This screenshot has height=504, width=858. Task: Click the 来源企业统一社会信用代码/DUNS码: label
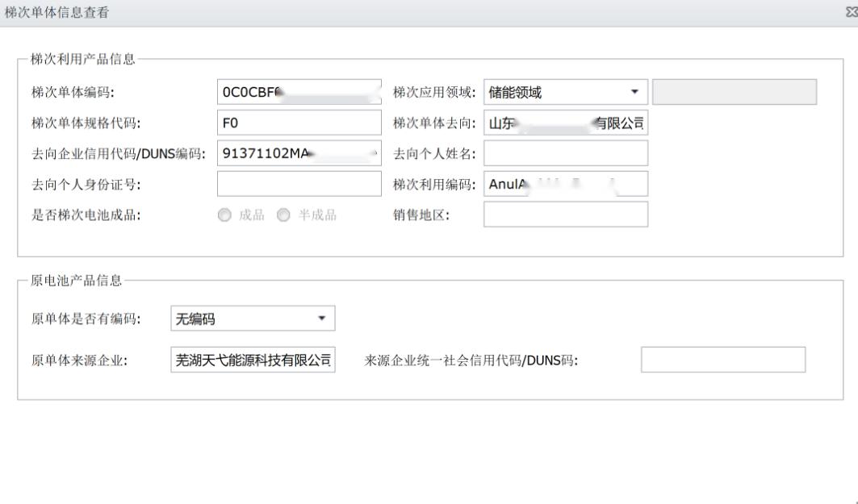471,360
